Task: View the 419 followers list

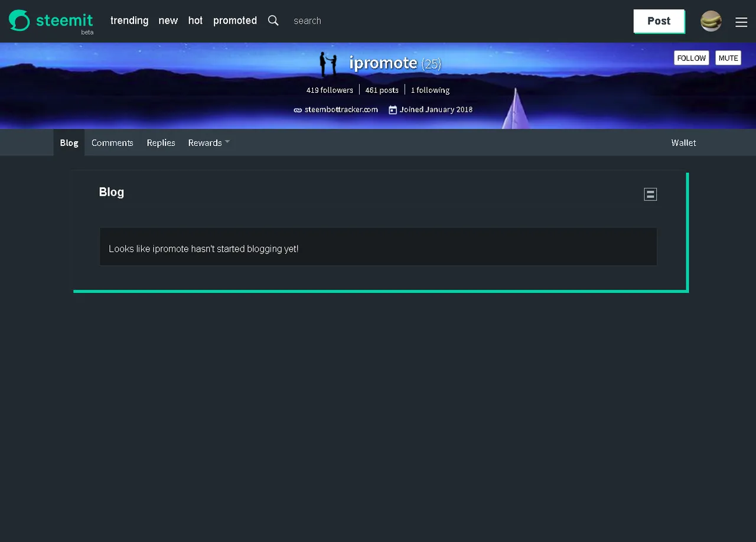Action: click(x=330, y=90)
